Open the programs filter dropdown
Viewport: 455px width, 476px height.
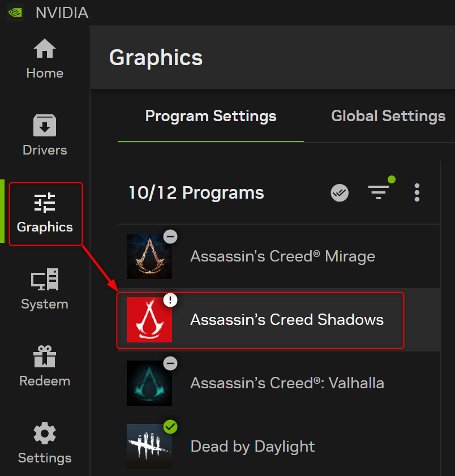379,193
